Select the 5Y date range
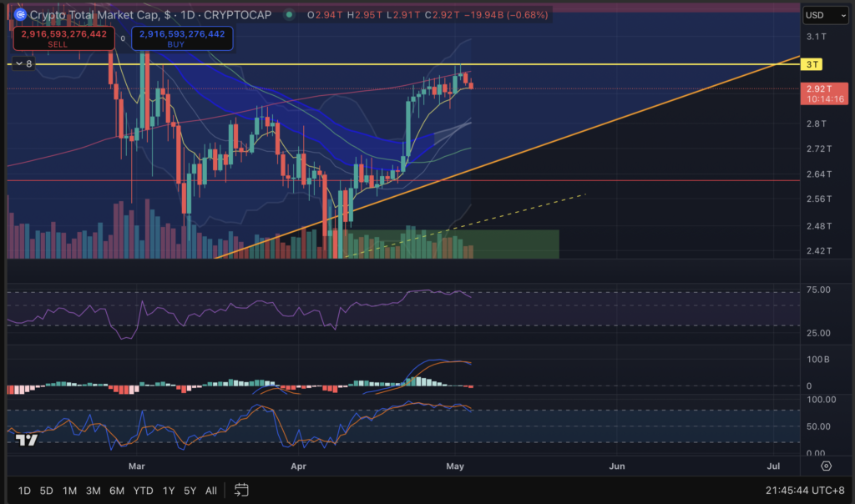The height and width of the screenshot is (504, 855). pyautogui.click(x=190, y=491)
